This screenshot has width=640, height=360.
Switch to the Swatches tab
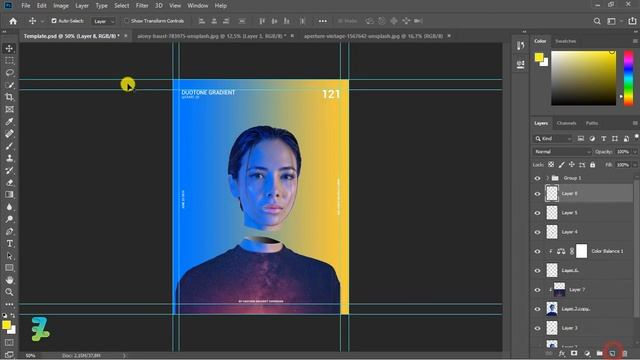[x=565, y=41]
